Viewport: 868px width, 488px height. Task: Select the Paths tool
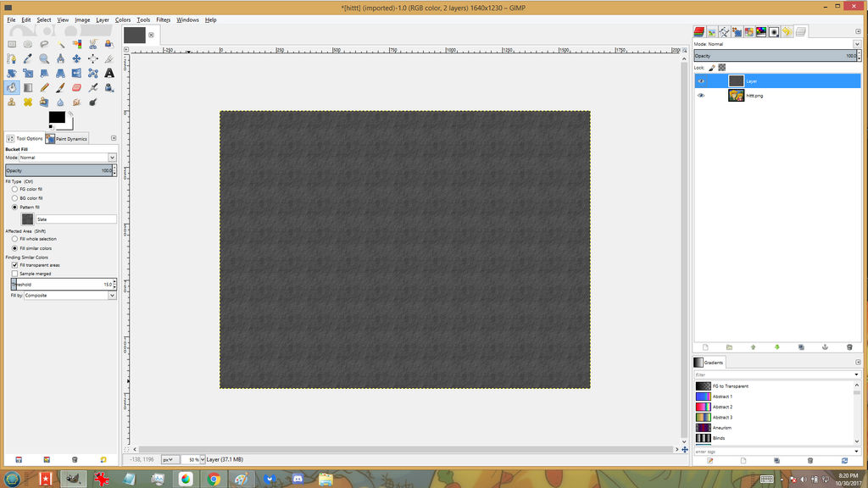12,58
